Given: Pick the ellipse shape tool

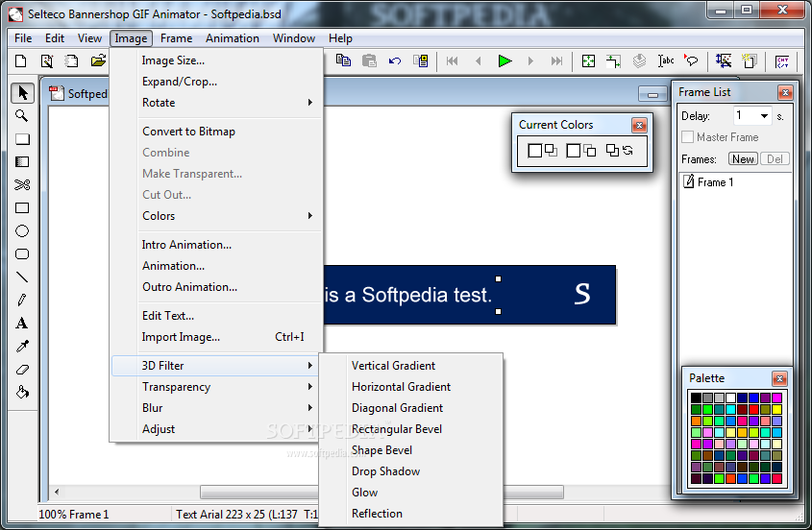Looking at the screenshot, I should (22, 230).
